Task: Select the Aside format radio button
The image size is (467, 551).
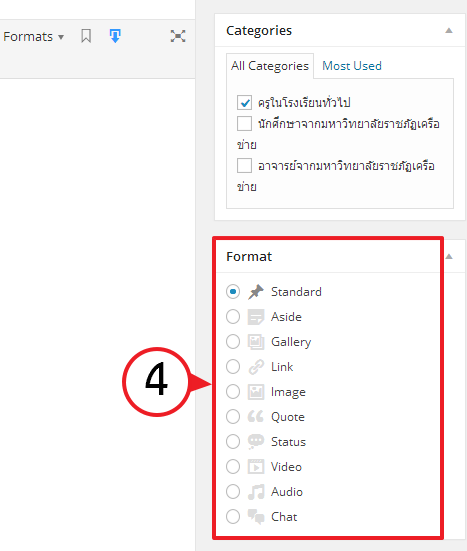Action: [x=233, y=317]
